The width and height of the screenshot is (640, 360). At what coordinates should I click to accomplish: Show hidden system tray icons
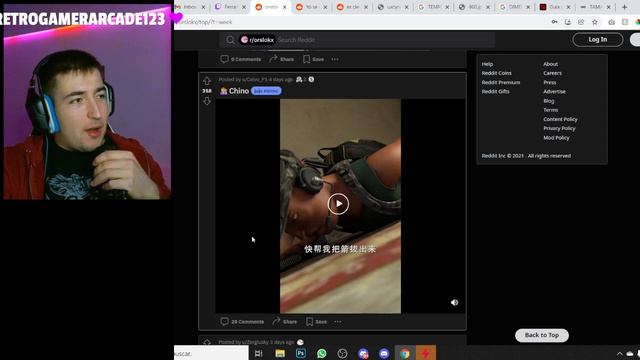click(619, 353)
